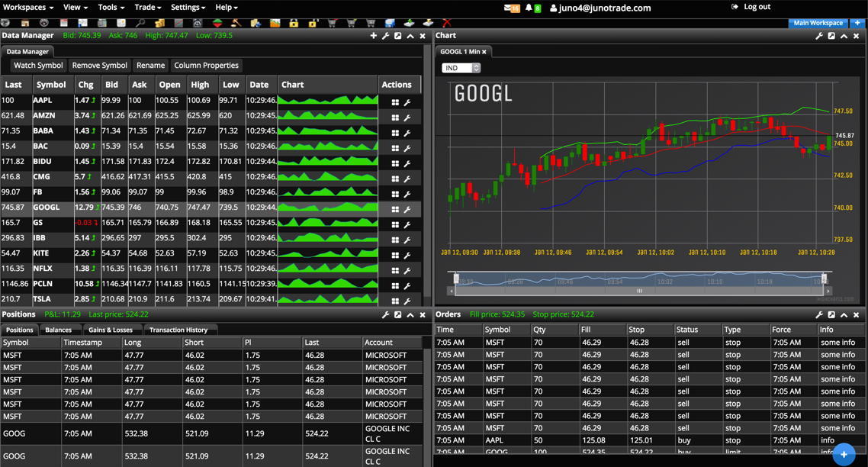Viewport: 868px width, 467px height.
Task: Open the notifications bell icon
Action: click(529, 8)
